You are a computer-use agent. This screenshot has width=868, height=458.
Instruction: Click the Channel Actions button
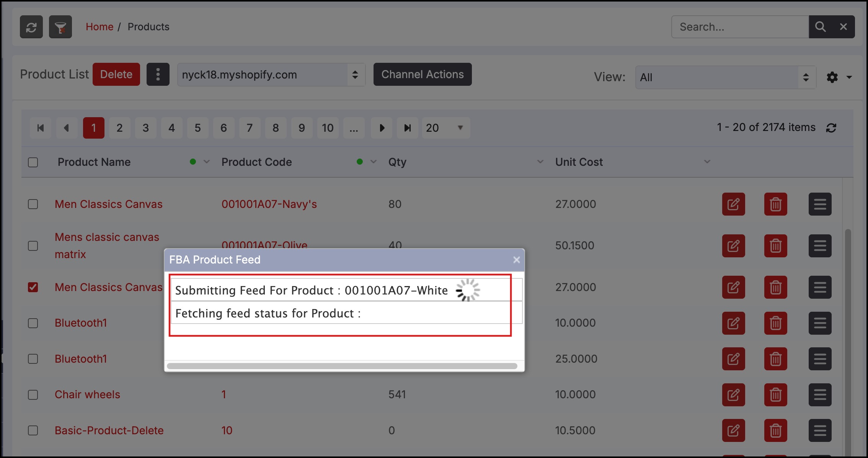[x=422, y=74]
